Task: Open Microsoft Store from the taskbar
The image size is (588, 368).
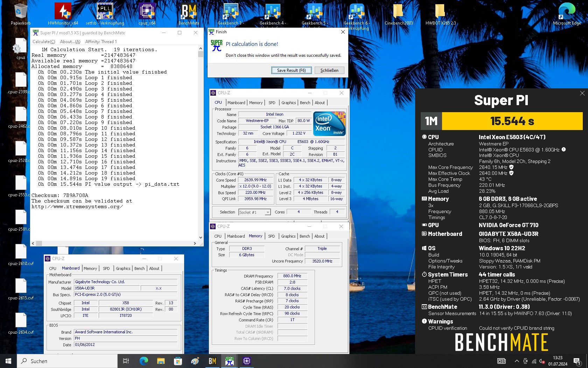Action: 178,361
